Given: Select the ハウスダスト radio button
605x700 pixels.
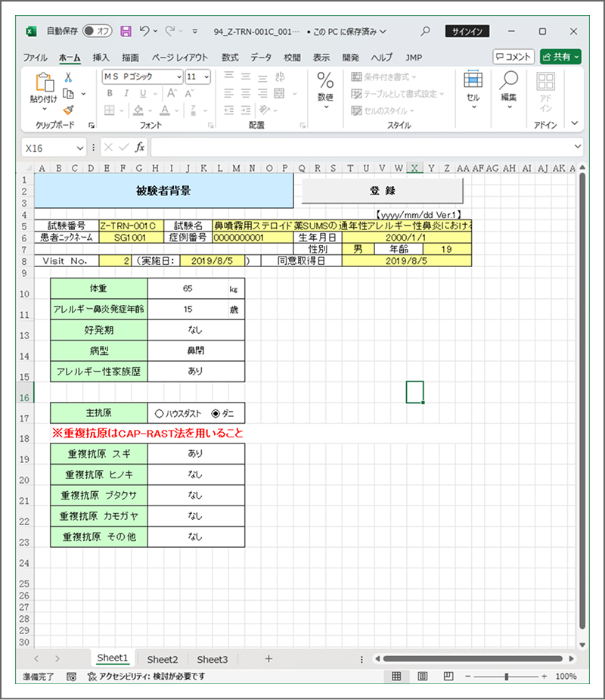Looking at the screenshot, I should click(x=159, y=414).
